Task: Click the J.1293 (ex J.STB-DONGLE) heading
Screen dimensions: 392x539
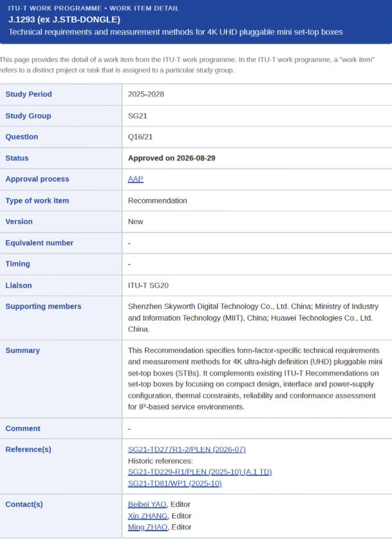Action: point(64,19)
